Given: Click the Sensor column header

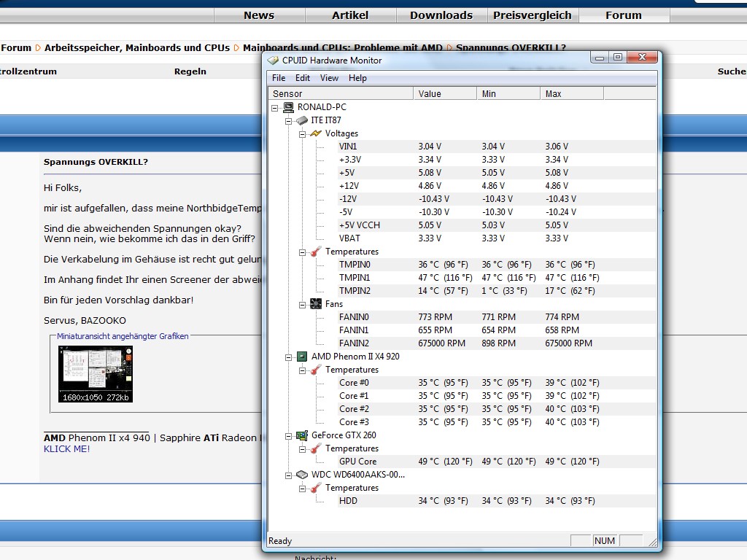Looking at the screenshot, I should (340, 94).
